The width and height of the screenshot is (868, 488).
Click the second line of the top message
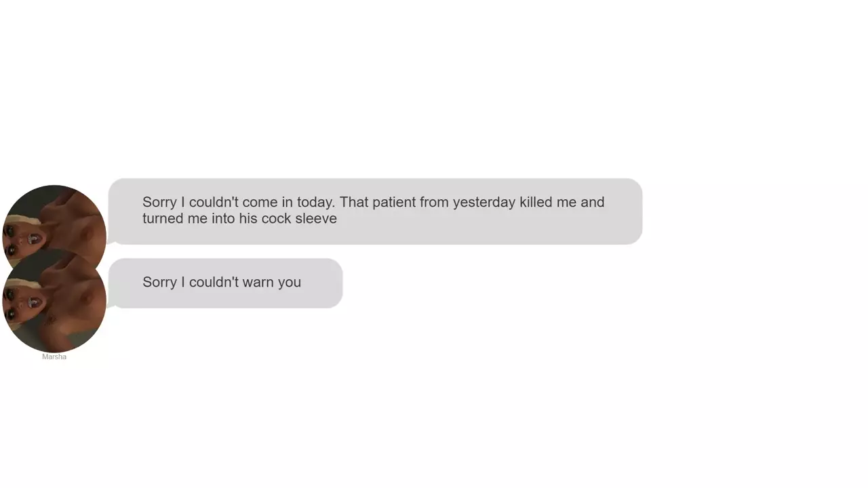click(239, 218)
